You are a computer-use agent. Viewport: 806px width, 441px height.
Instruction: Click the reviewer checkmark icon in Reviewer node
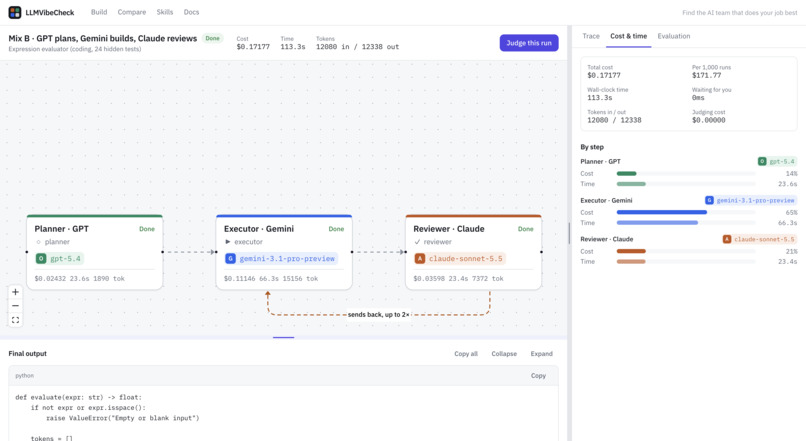[417, 242]
